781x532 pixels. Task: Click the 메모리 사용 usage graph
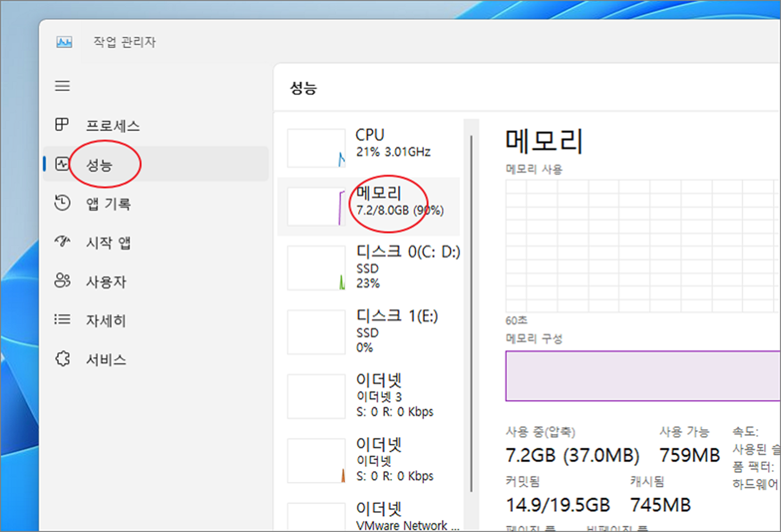pyautogui.click(x=643, y=245)
